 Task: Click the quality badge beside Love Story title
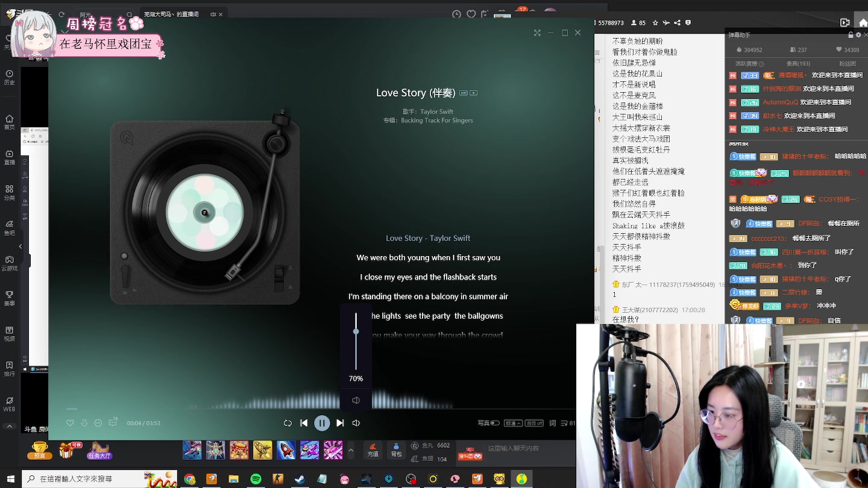464,93
